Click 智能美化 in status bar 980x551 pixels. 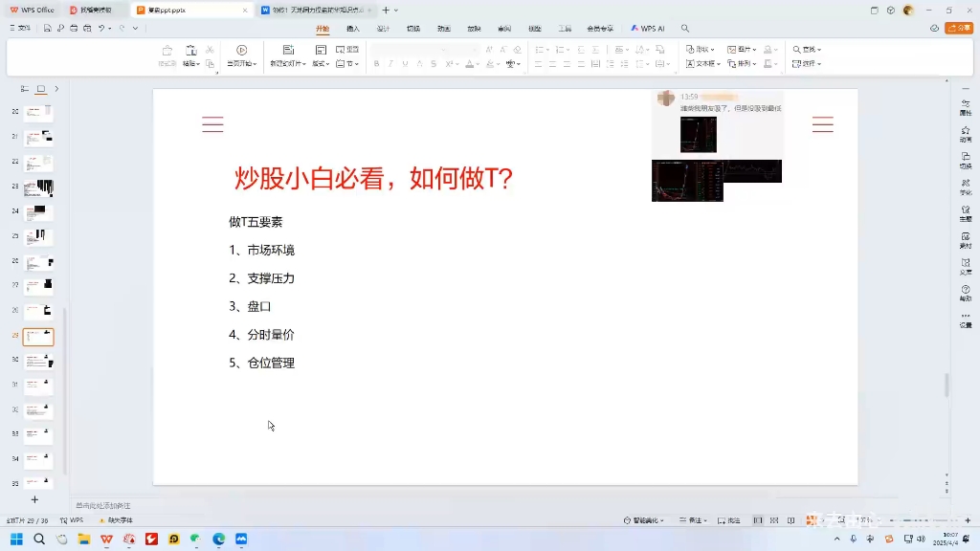[644, 520]
